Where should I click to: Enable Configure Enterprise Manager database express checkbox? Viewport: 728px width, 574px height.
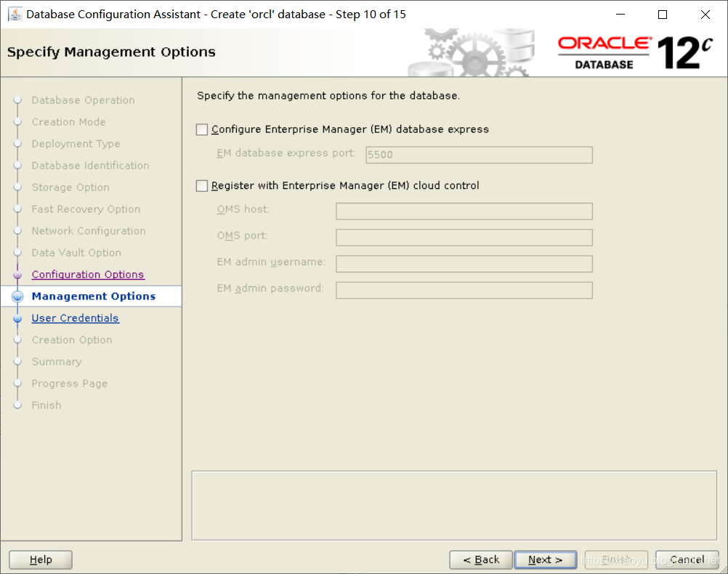click(x=202, y=129)
